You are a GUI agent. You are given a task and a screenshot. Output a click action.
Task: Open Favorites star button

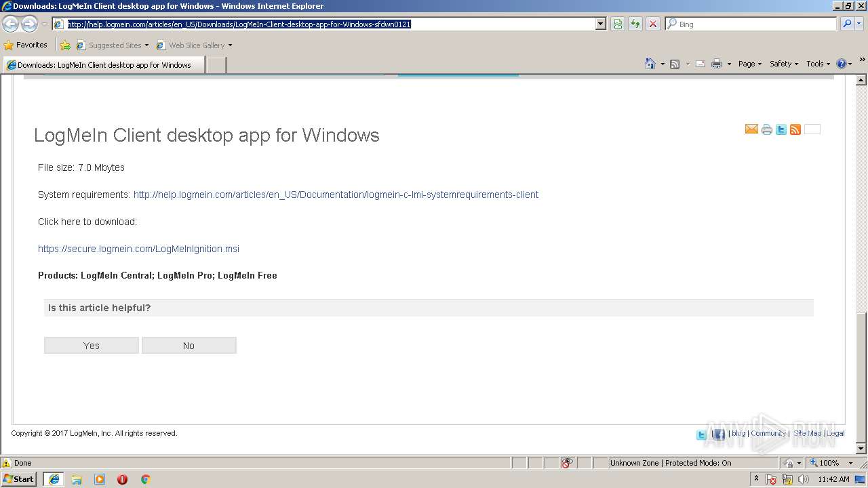26,45
